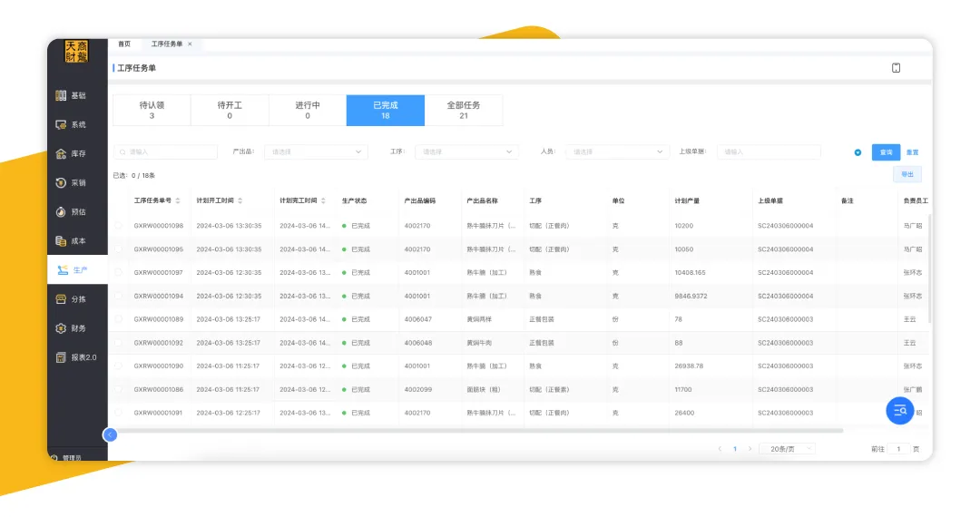This screenshot has height=517, width=980.
Task: Select checkbox for row GXRW00001097
Action: (x=118, y=272)
